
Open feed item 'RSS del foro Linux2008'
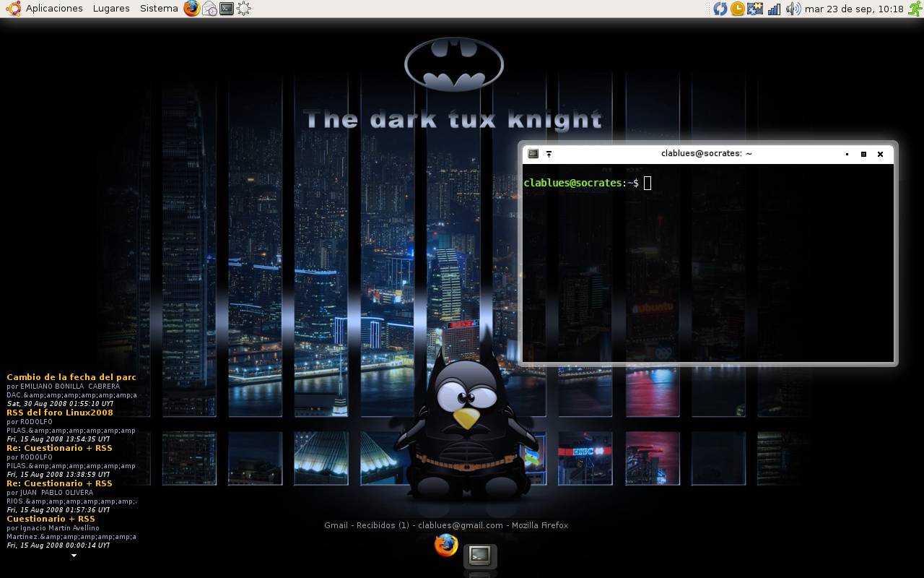(60, 413)
